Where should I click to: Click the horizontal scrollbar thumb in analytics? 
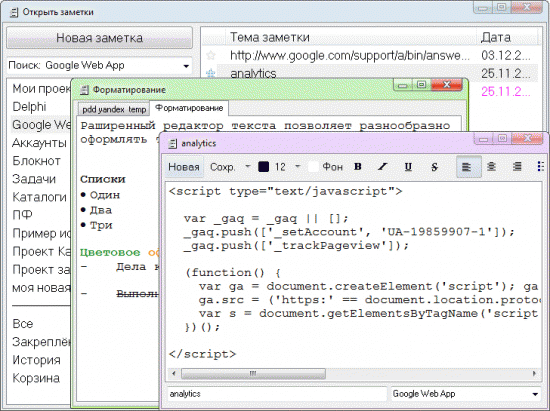tap(253, 373)
